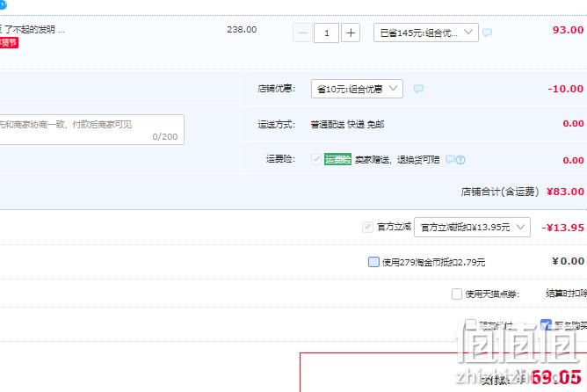Viewport: 587px width, 392px height.
Task: Click the red item total 93.00
Action: coord(568,30)
